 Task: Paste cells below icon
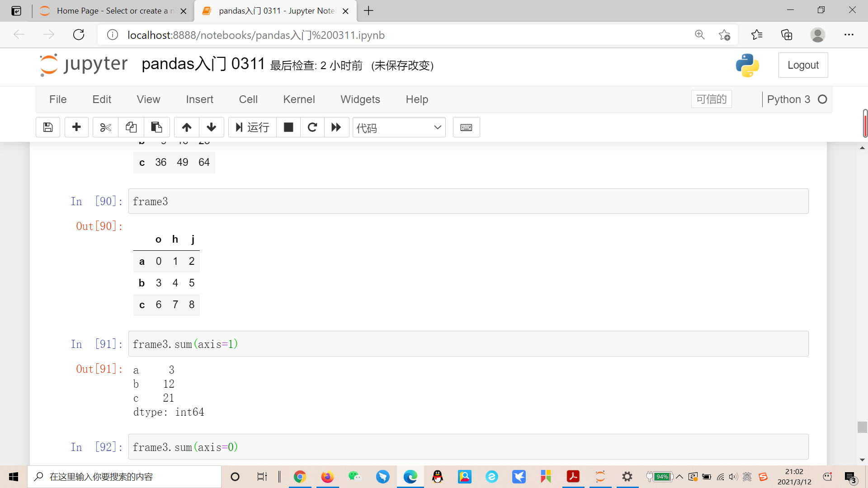point(156,127)
